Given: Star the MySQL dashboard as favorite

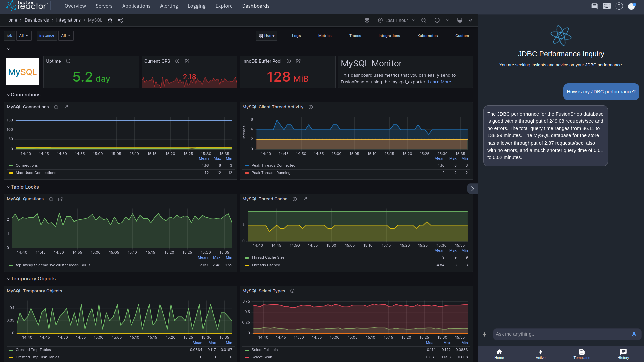Looking at the screenshot, I should click(x=110, y=20).
